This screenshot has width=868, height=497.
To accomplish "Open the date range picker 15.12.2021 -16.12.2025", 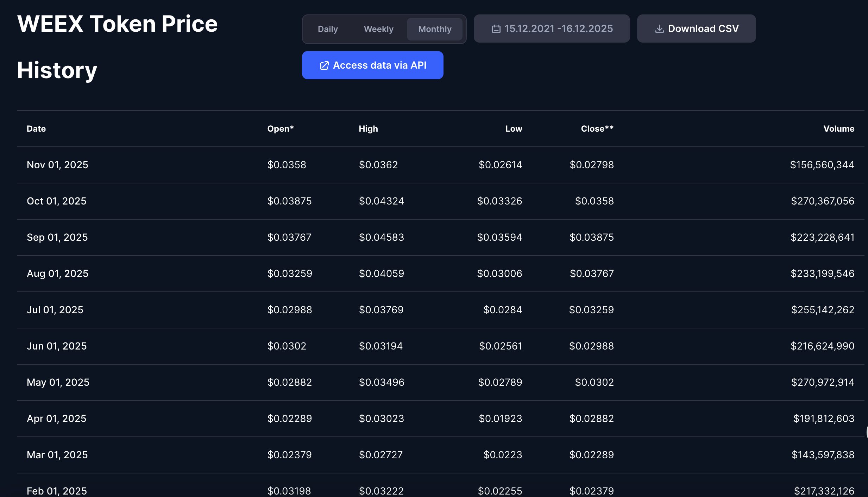I will click(551, 28).
